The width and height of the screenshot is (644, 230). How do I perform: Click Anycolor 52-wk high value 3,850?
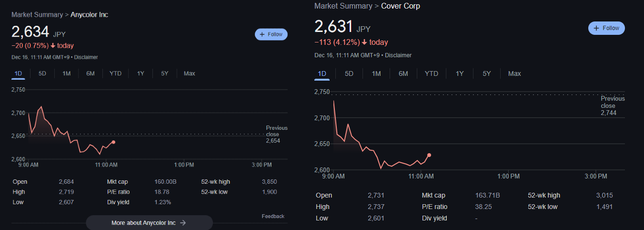point(269,182)
